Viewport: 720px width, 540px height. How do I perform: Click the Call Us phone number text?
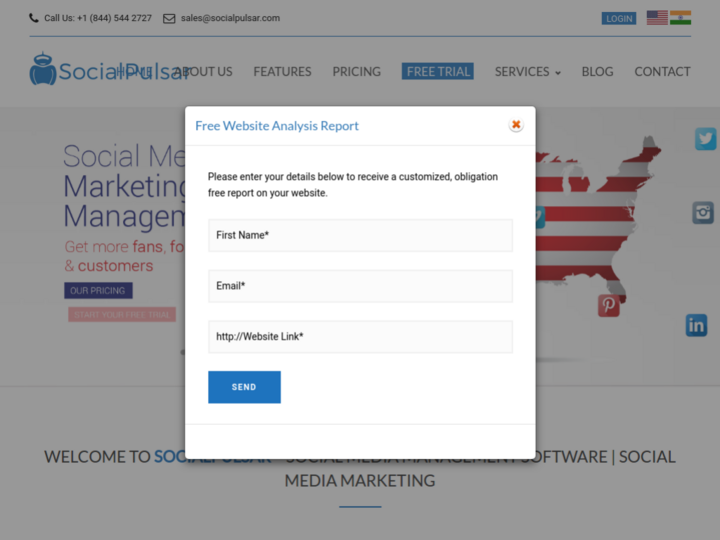(98, 18)
